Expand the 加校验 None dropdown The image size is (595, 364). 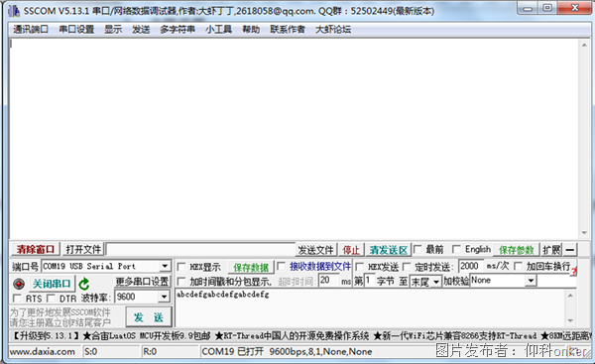(x=531, y=281)
